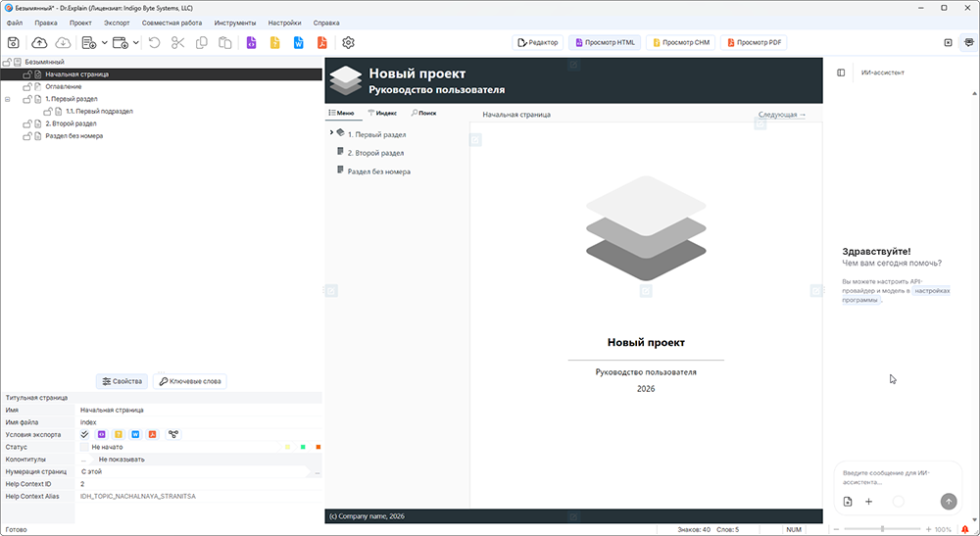980x536 pixels.
Task: Save the project with the floppy disk icon
Action: [x=13, y=42]
